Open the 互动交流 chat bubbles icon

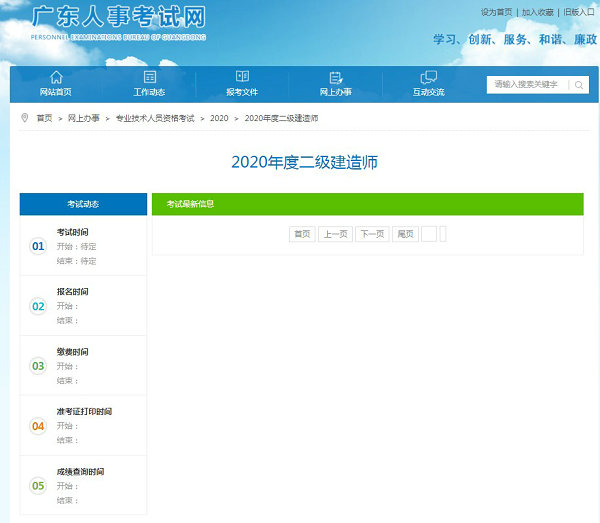tap(429, 77)
